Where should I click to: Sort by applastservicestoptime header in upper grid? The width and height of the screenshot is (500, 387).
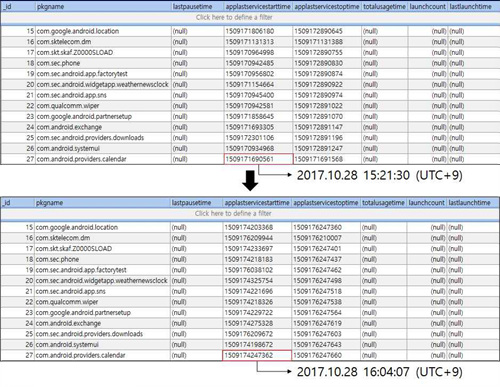[x=327, y=6]
